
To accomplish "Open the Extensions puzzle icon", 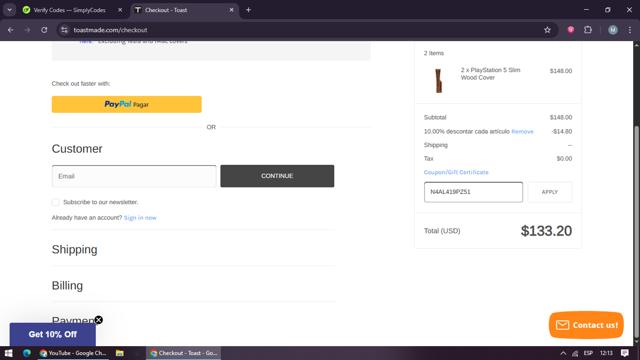I will click(588, 30).
